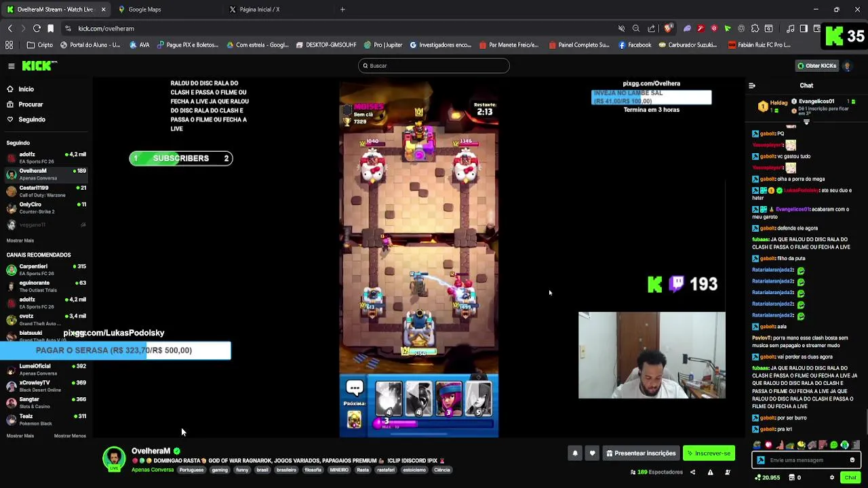Open chat settings gear icon
Image resolution: width=868 pixels, height=488 pixels.
click(832, 478)
